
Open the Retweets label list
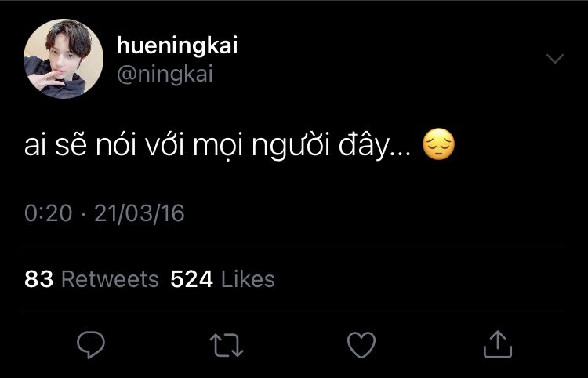pos(110,279)
